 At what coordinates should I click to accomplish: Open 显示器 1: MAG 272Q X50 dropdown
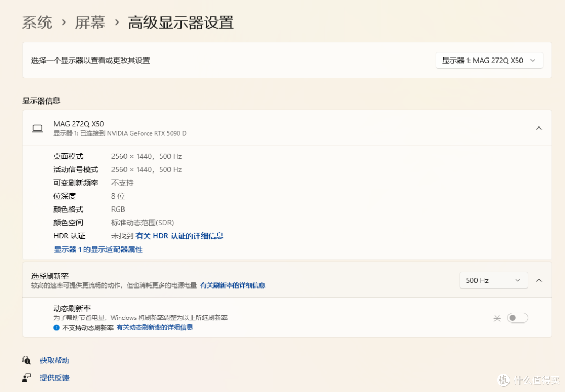[489, 61]
